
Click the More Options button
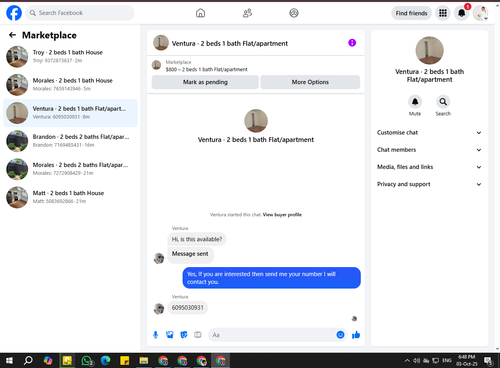(310, 82)
